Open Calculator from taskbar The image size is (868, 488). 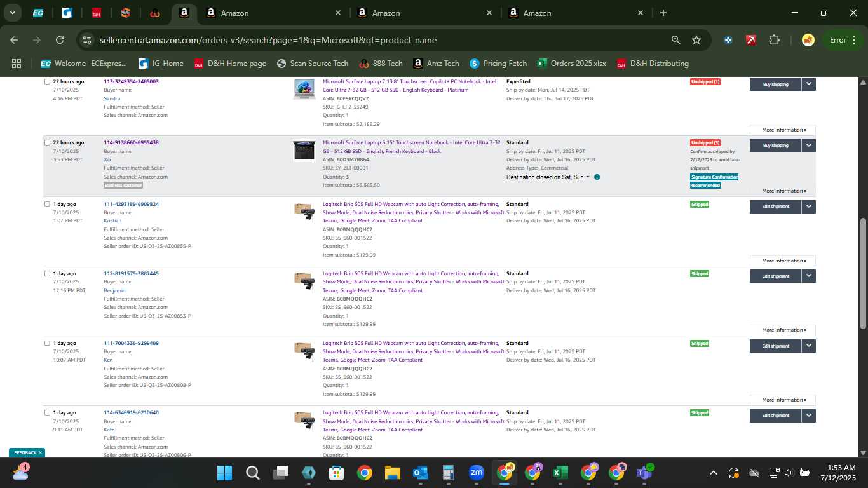pyautogui.click(x=448, y=473)
